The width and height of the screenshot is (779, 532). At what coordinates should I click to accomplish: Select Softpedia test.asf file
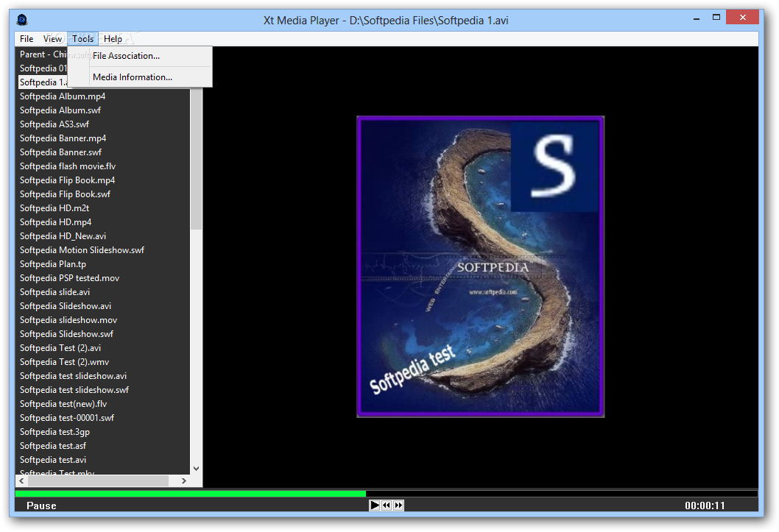(53, 446)
